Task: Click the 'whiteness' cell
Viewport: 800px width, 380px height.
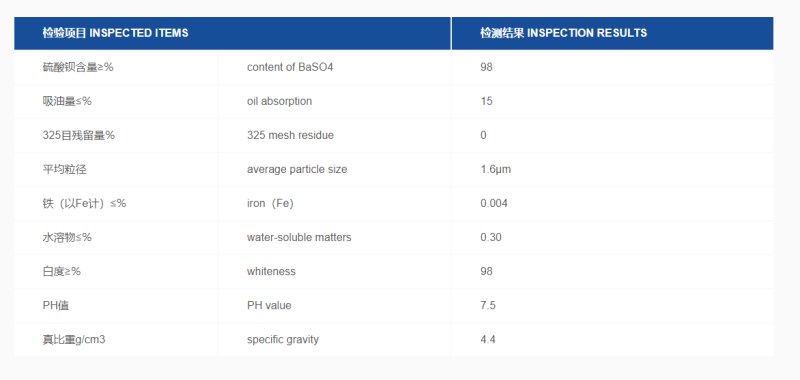Action: [271, 271]
